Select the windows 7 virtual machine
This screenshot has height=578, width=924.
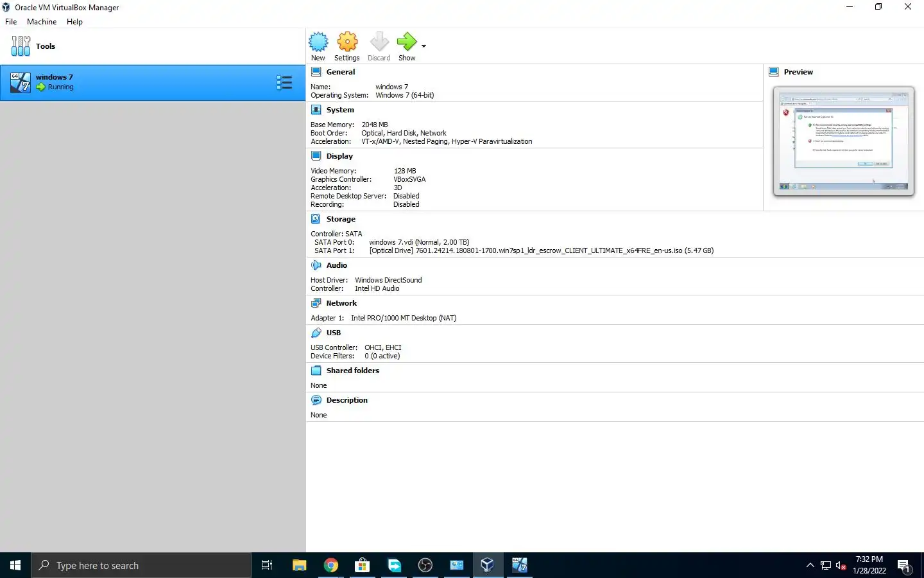coord(153,82)
